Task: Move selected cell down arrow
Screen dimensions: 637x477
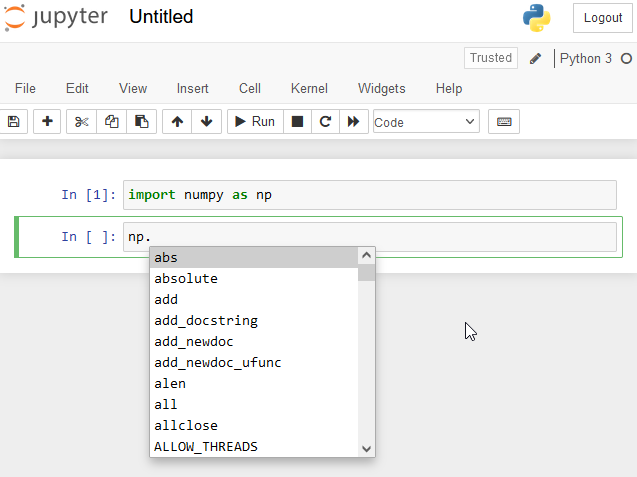Action: click(206, 122)
